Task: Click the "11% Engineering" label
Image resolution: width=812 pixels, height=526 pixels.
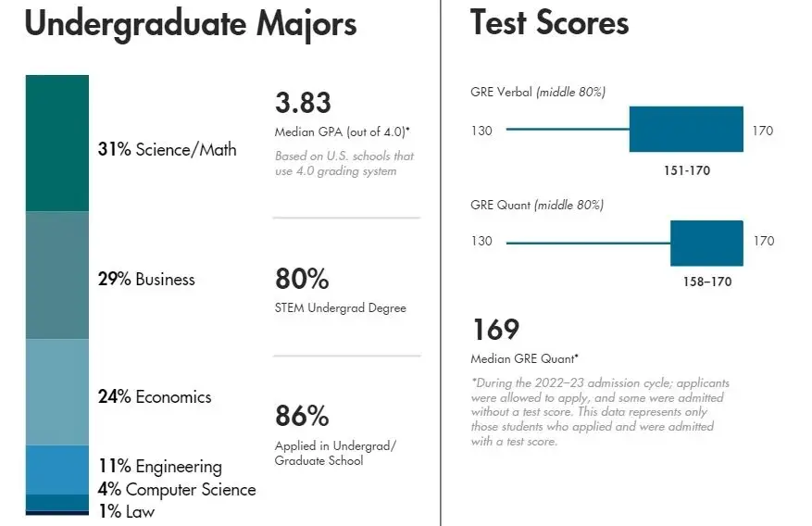Action: (160, 467)
